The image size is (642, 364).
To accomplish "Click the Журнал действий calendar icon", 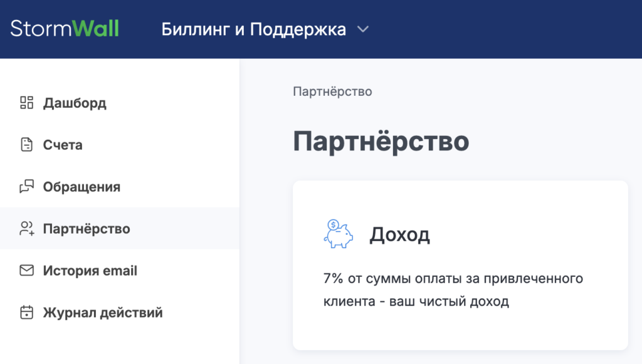I will (x=26, y=313).
